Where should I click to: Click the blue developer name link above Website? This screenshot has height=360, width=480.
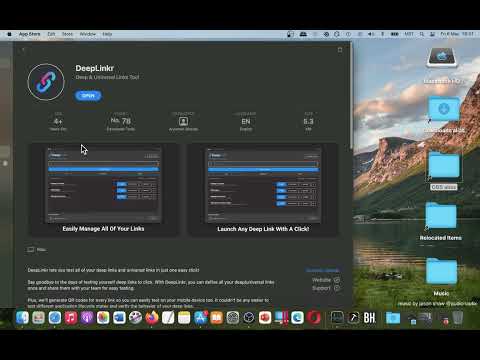322,270
